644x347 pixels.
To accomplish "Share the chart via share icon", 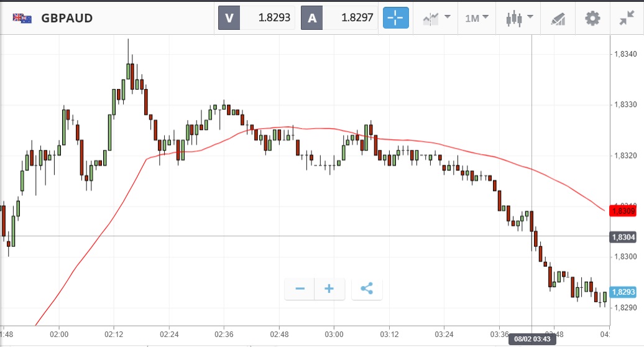I will 367,289.
